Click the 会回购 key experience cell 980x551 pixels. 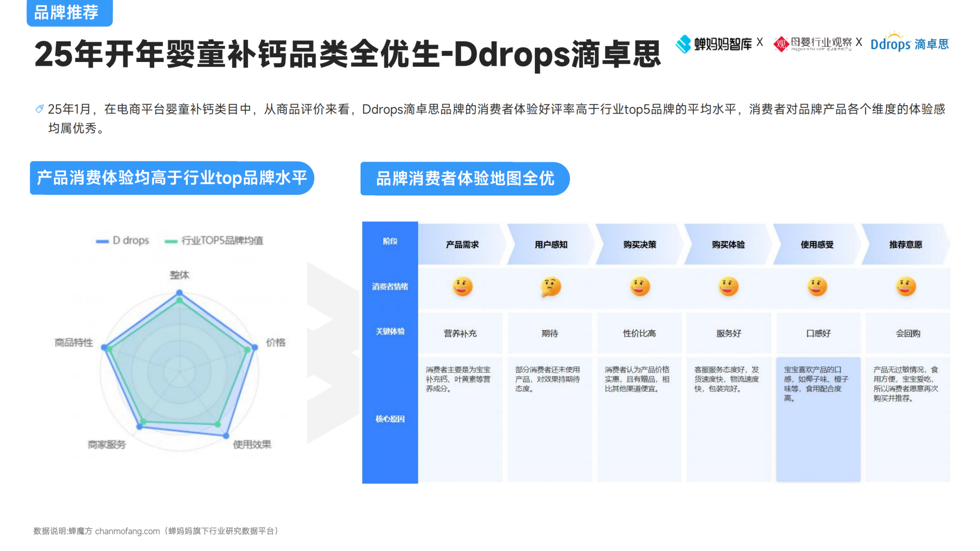[908, 333]
